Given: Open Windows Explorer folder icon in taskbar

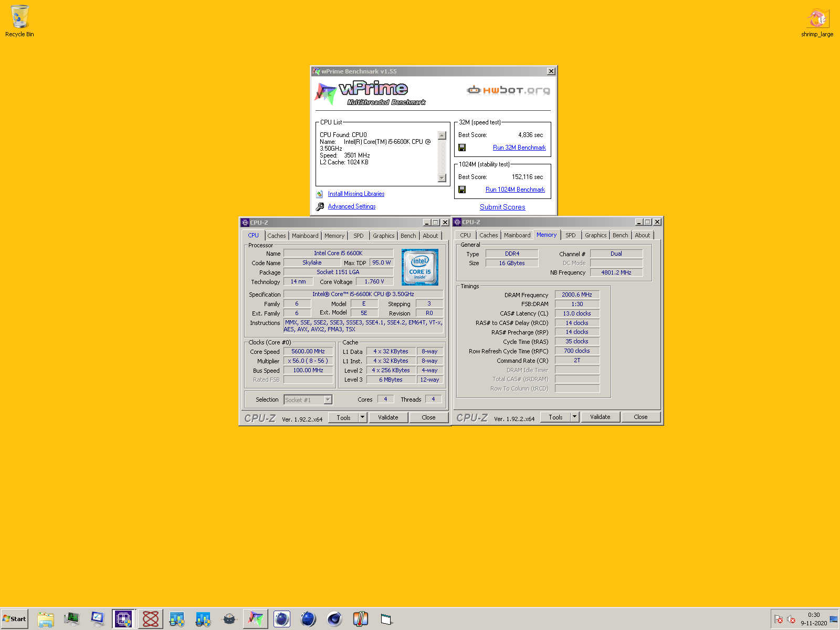Looking at the screenshot, I should pos(46,619).
